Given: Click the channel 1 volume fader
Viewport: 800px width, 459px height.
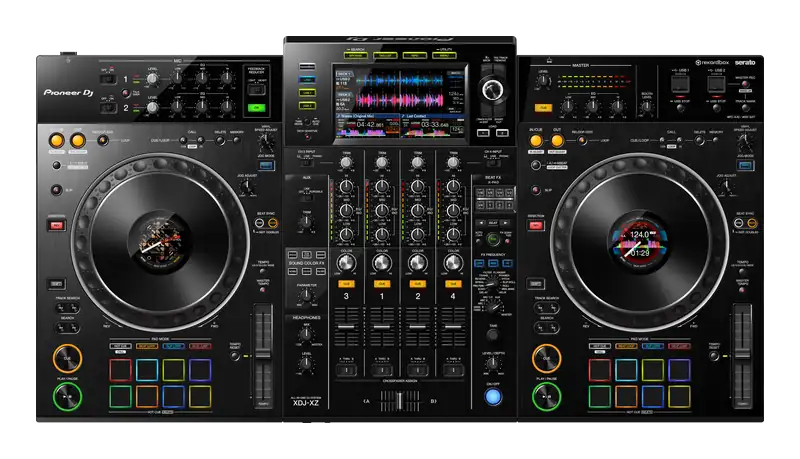Looking at the screenshot, I should [x=382, y=327].
